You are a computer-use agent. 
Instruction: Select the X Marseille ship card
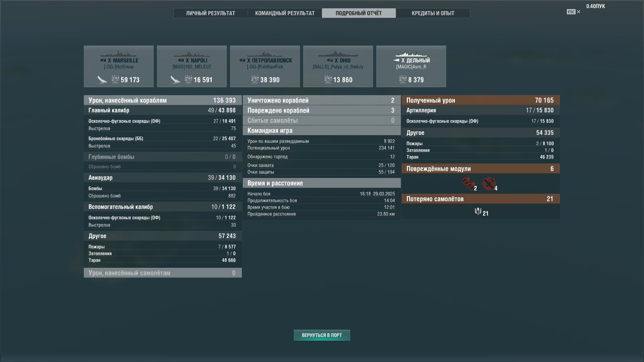(x=119, y=66)
